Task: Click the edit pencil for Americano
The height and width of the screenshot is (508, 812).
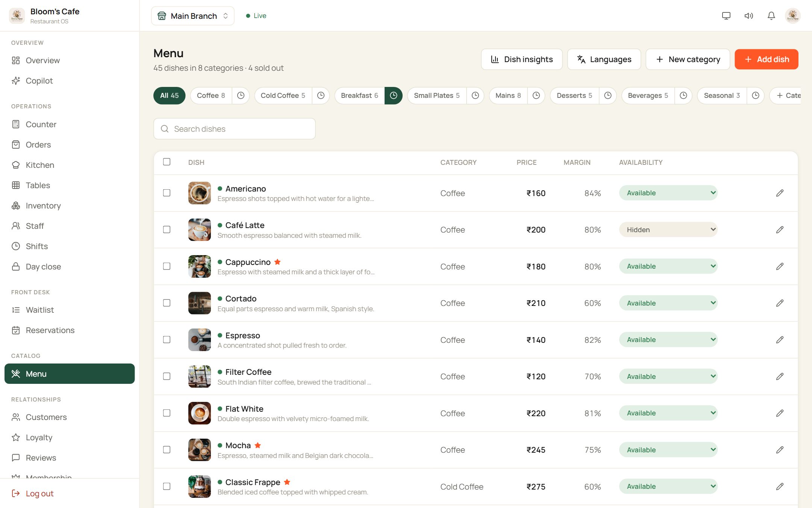Action: point(780,193)
